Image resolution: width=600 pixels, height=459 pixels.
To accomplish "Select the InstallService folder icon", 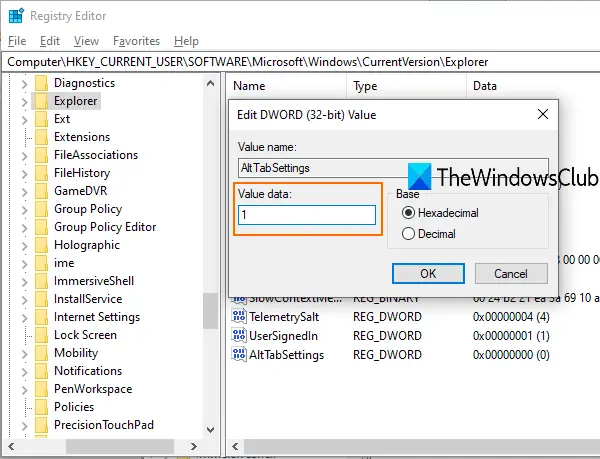I will point(41,299).
